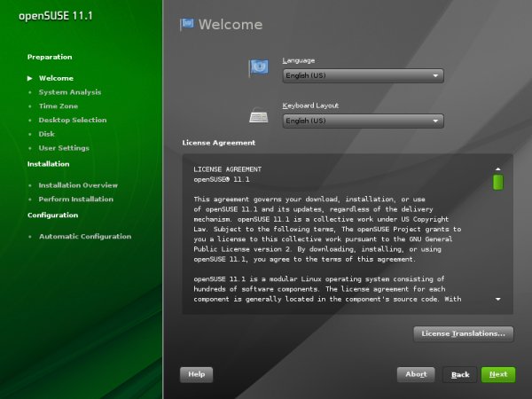
Task: Click the green license scrollbar thumb
Action: 497,182
